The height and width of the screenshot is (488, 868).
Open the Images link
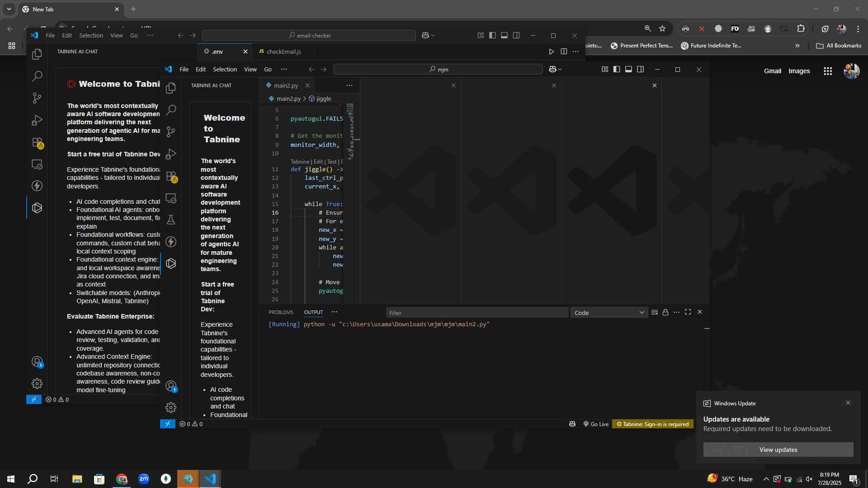tap(799, 71)
